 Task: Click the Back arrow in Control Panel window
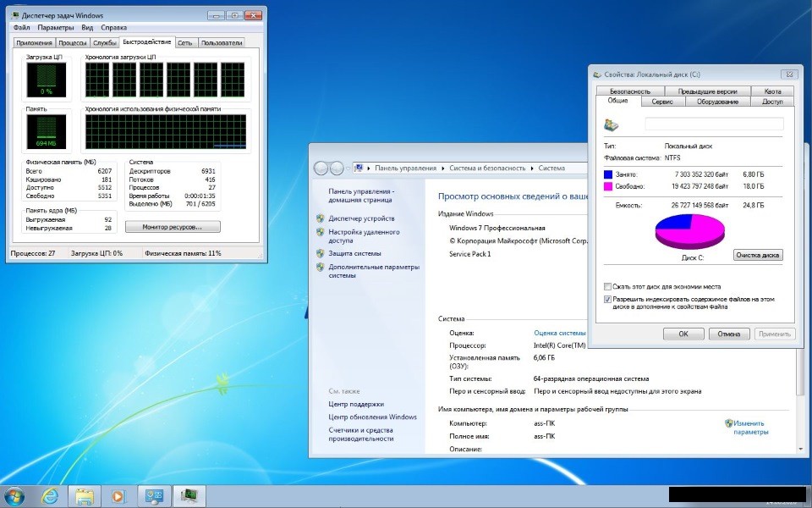tap(321, 168)
